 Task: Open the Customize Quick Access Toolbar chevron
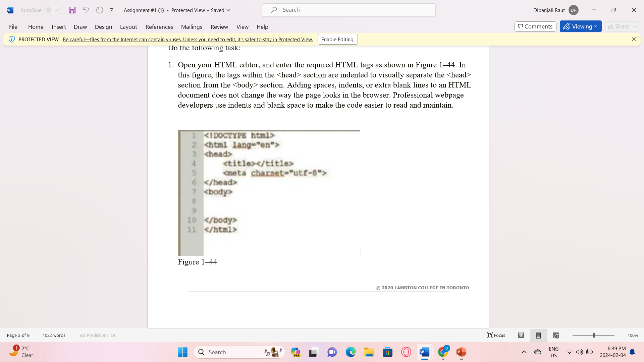point(112,10)
